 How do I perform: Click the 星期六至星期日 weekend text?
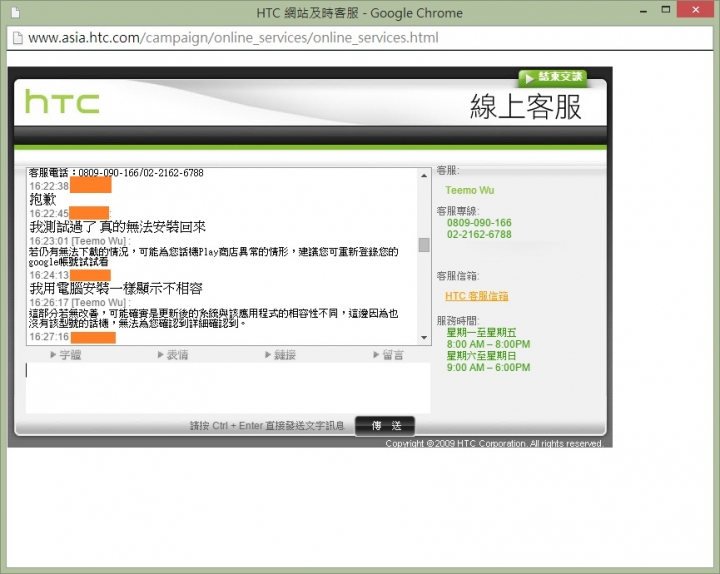(x=481, y=356)
